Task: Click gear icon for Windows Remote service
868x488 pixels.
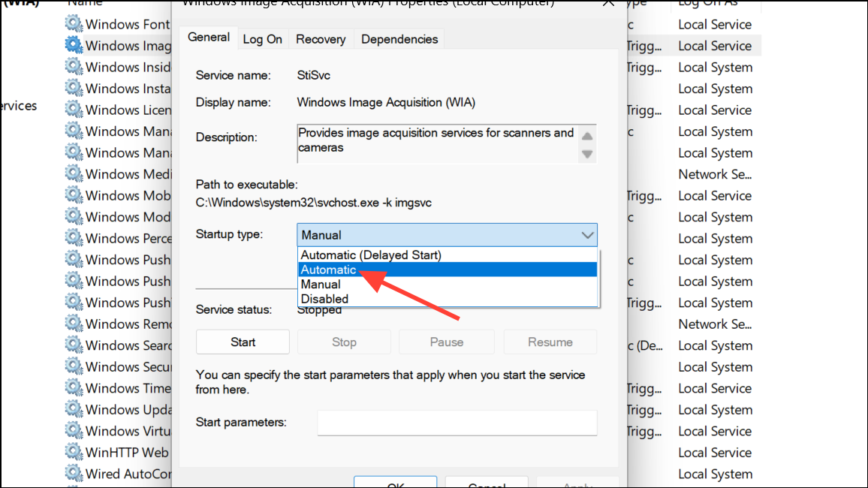Action: click(74, 323)
